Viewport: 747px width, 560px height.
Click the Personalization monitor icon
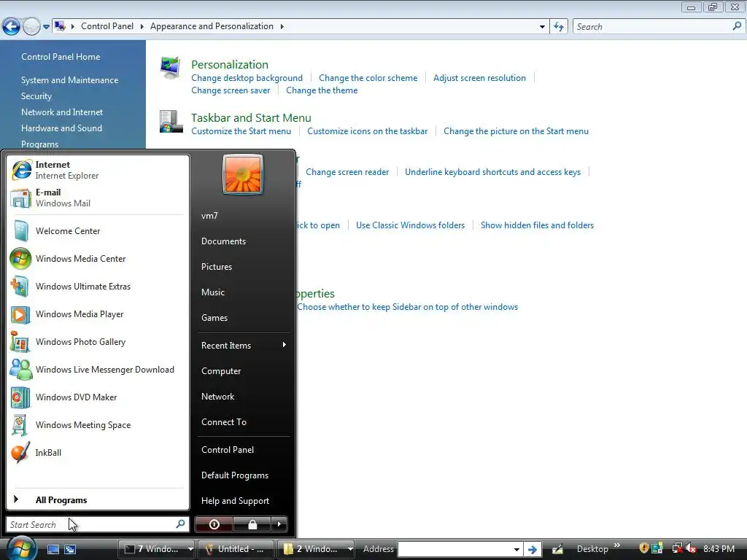click(x=171, y=68)
